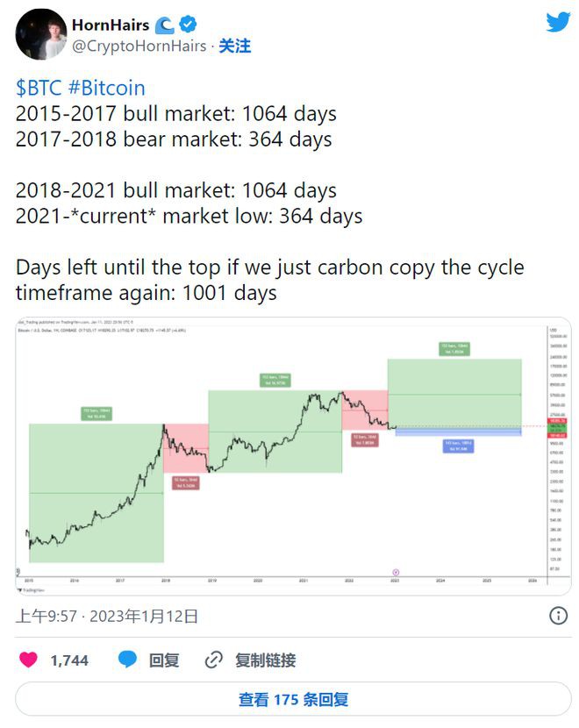Open the $BTC cashtag
The width and height of the screenshot is (579, 728).
click(x=35, y=88)
